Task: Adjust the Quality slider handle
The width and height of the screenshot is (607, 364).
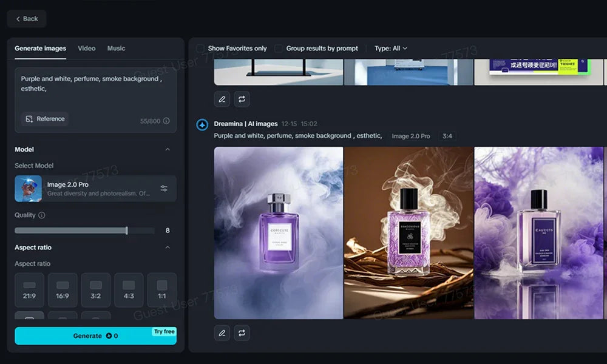Action: (x=126, y=231)
